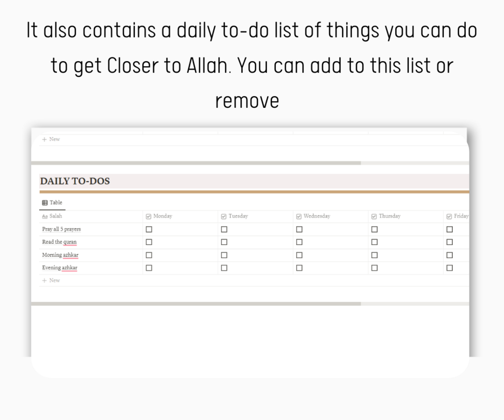
Task: Check Friday for Pray all 5 prayers
Action: click(450, 230)
